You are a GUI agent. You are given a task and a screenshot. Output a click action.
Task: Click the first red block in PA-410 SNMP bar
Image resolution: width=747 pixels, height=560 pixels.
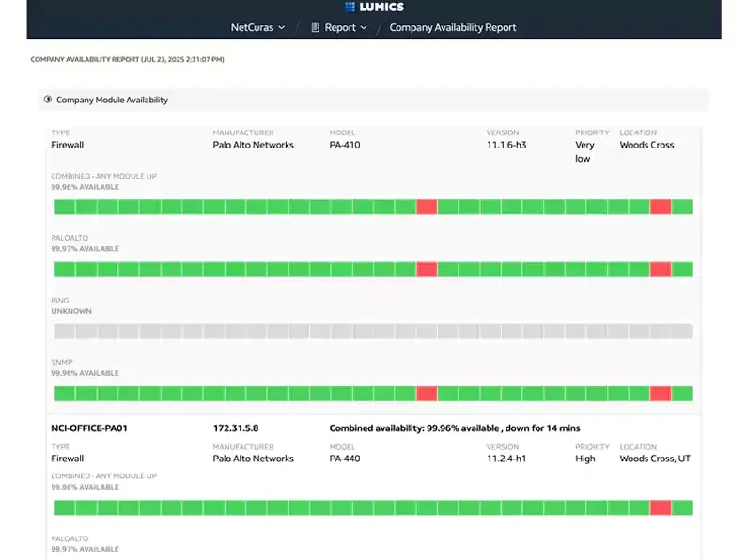pos(427,394)
